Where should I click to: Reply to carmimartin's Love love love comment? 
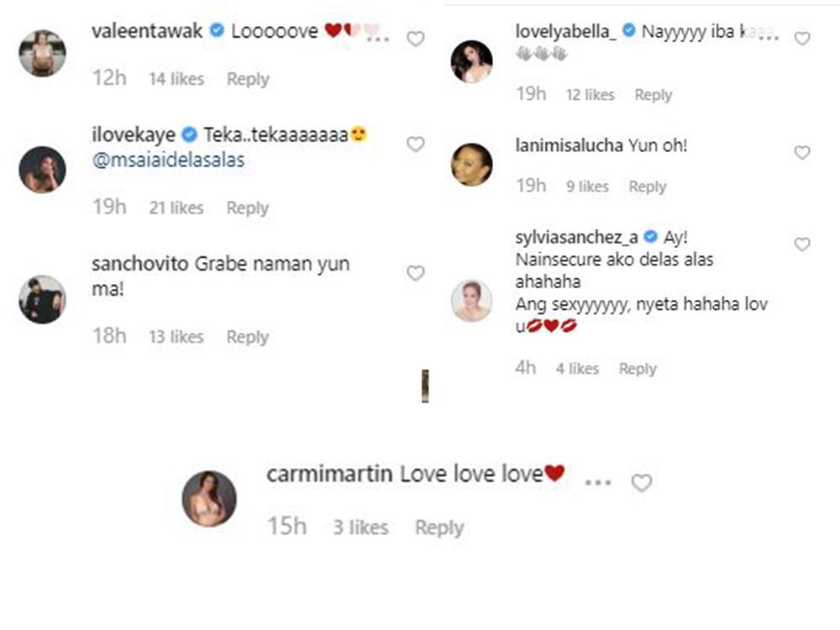click(439, 528)
